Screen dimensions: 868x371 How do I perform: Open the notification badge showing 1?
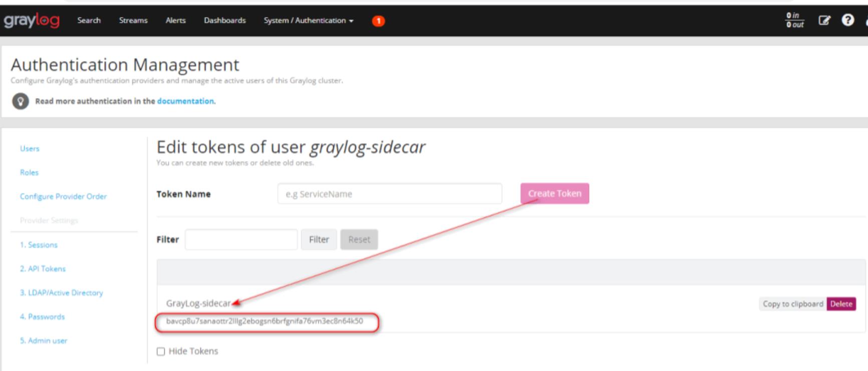point(378,21)
